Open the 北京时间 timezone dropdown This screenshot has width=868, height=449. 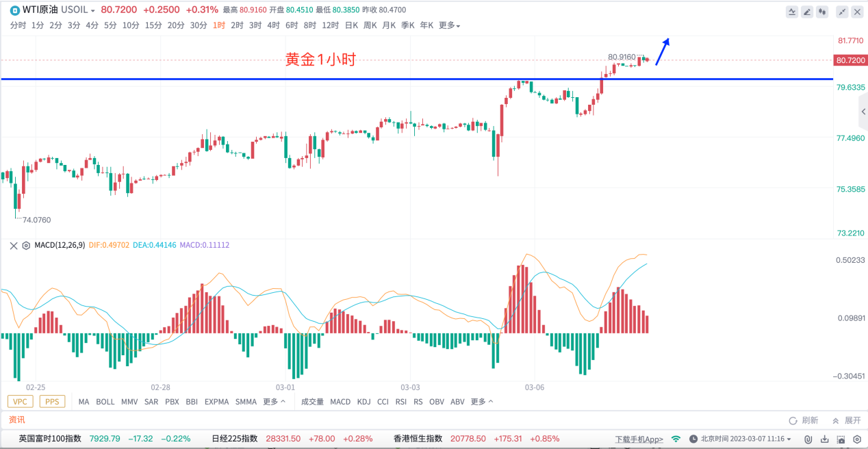pyautogui.click(x=741, y=439)
